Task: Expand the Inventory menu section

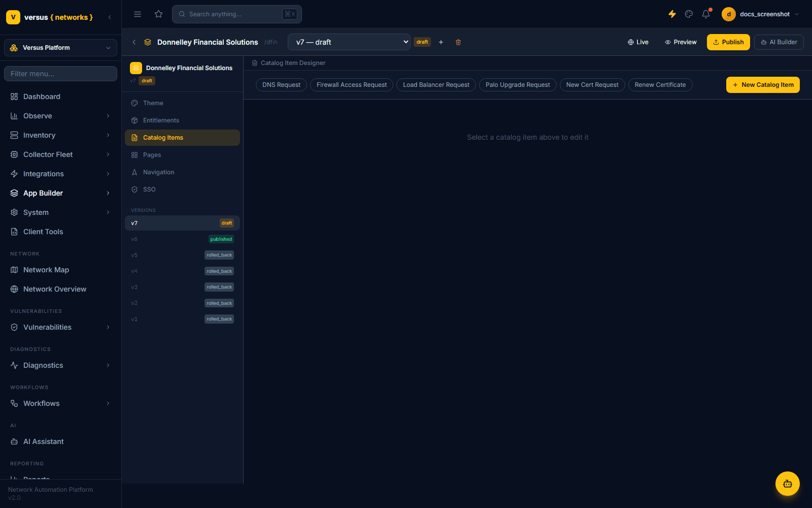Action: pyautogui.click(x=60, y=135)
